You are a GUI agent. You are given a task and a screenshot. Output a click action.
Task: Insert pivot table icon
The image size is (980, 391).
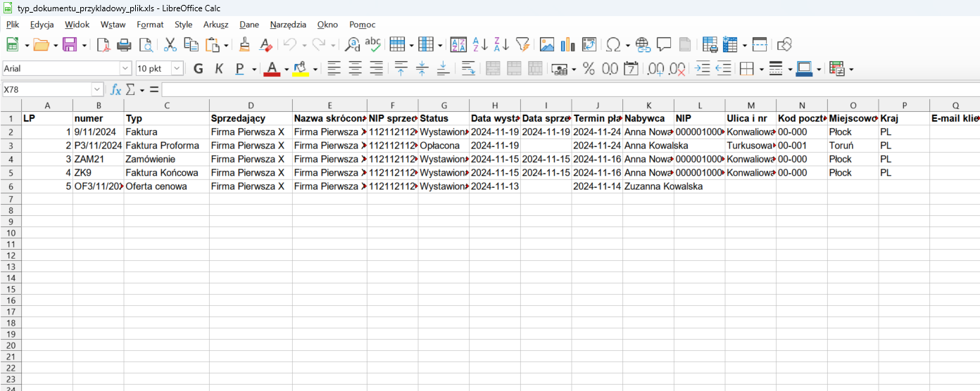click(x=589, y=45)
